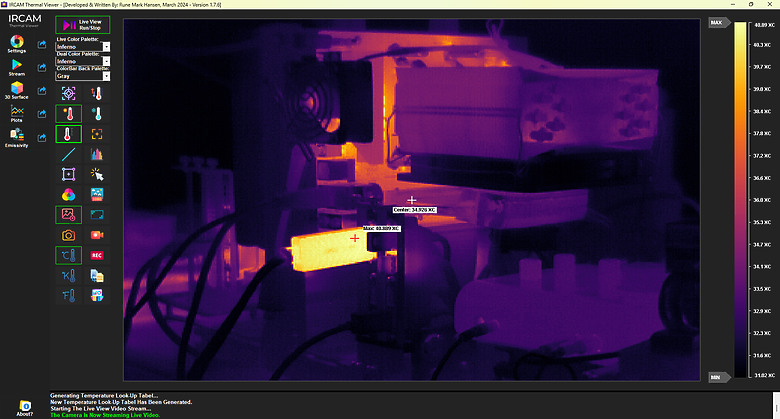
Task: Select the rectangle region tool
Action: point(69,174)
